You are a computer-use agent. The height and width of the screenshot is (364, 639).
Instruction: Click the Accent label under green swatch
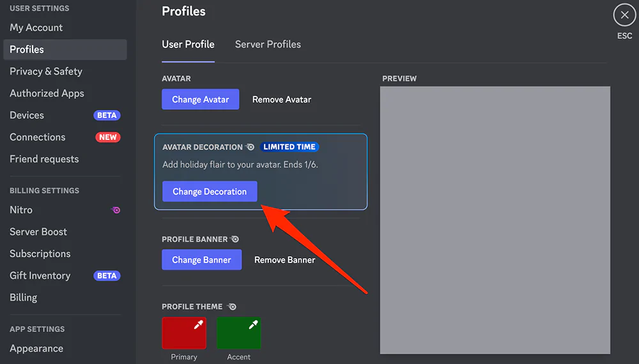[239, 357]
